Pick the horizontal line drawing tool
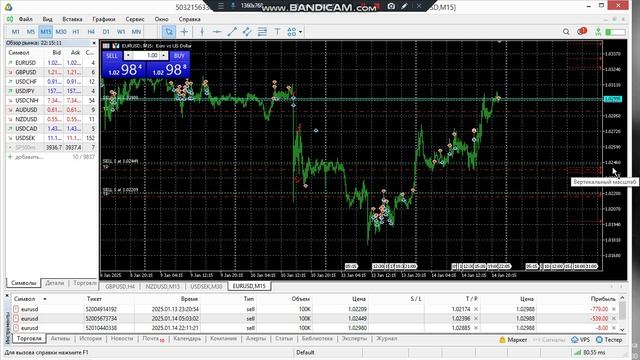The height and width of the screenshot is (360, 640). 217,31
